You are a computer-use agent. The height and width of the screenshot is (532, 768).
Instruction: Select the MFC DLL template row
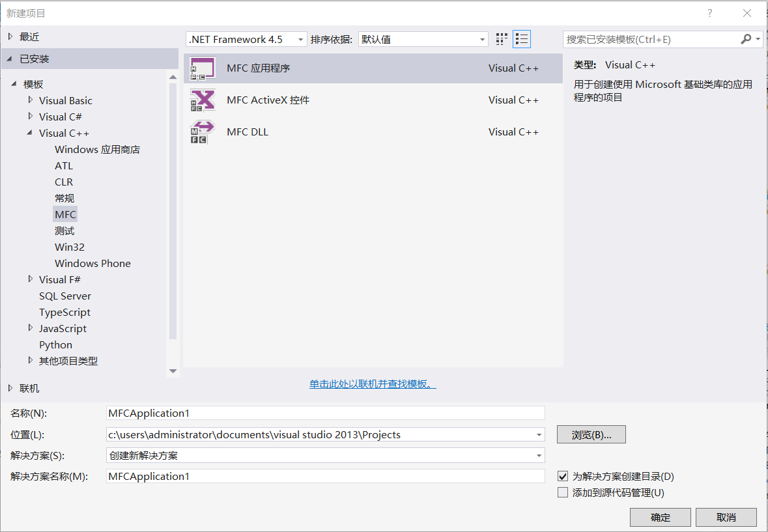(373, 132)
